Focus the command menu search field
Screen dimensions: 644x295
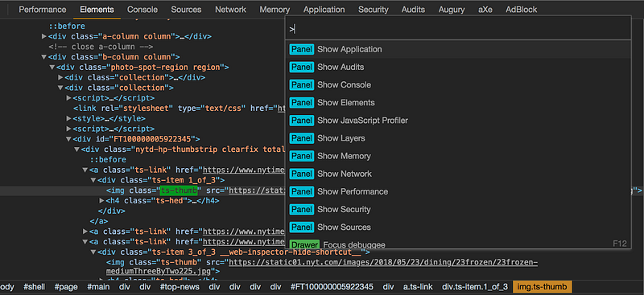(x=458, y=29)
